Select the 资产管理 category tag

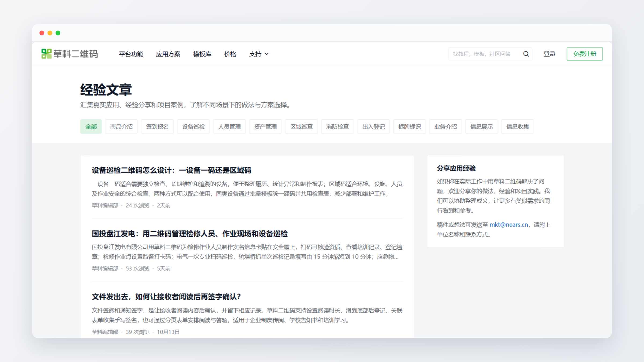tap(265, 127)
